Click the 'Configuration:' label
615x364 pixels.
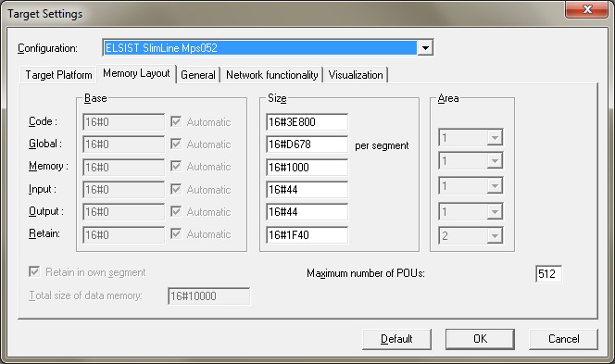[x=47, y=48]
